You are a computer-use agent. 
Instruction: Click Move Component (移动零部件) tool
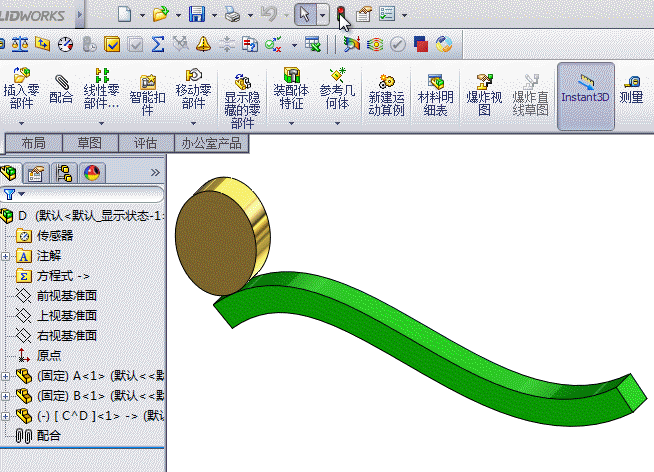(193, 88)
